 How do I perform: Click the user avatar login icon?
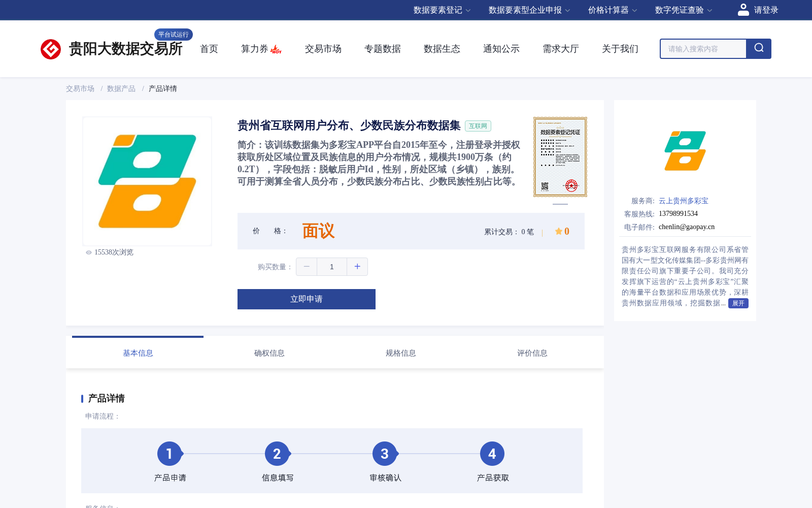point(743,10)
